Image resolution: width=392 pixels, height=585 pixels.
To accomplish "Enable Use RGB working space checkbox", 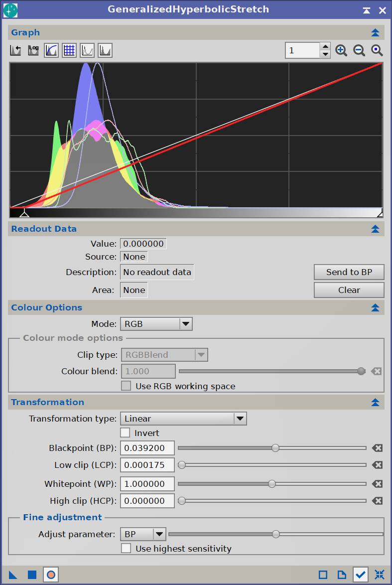I will point(126,386).
